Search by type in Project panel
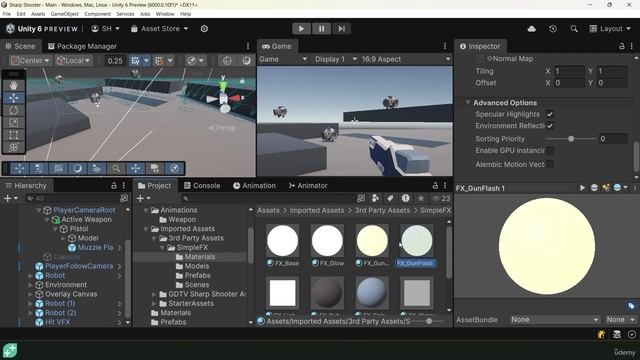The height and width of the screenshot is (360, 640). 375,198
